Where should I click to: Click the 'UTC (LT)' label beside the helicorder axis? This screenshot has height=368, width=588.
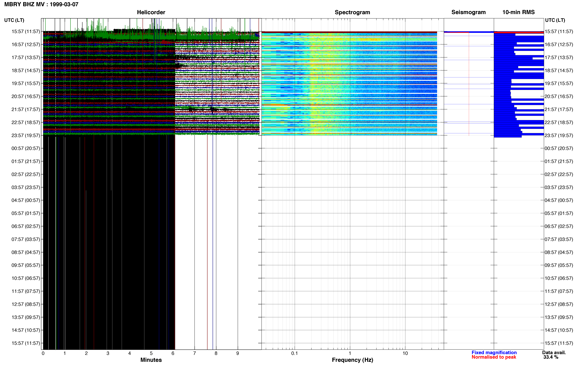pos(14,20)
